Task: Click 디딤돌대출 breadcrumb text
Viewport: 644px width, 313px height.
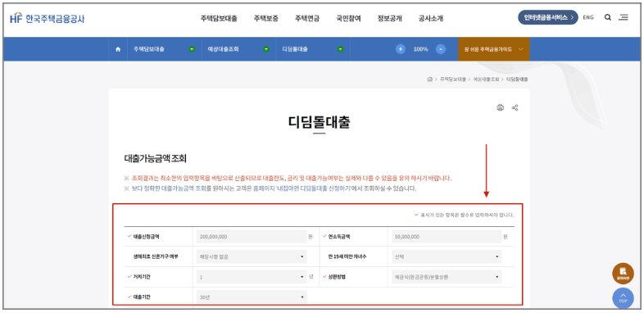Action: (x=517, y=79)
